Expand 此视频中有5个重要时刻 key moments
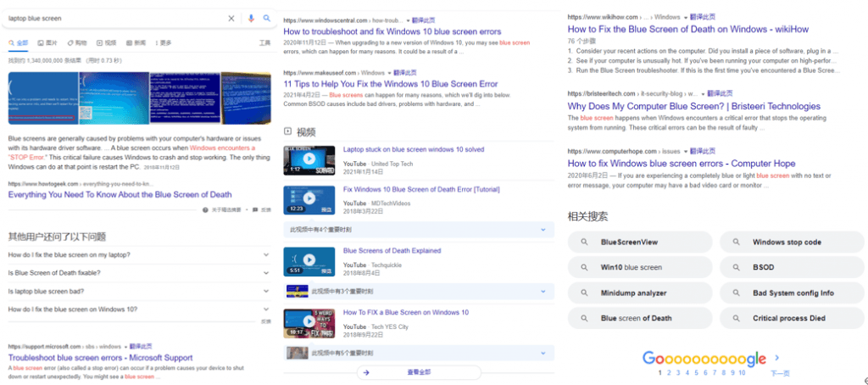This screenshot has height=385, width=868. [419, 353]
